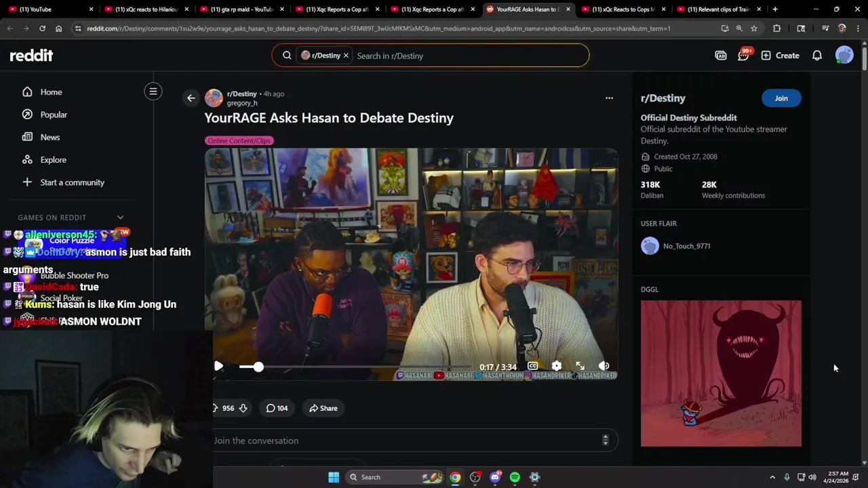Open Chrome from the taskbar
868x488 pixels.
click(x=455, y=477)
